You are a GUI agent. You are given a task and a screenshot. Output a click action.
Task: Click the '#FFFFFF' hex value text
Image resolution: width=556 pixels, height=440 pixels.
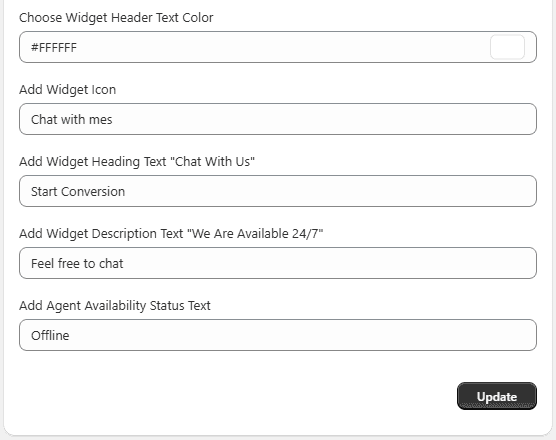[x=54, y=48]
